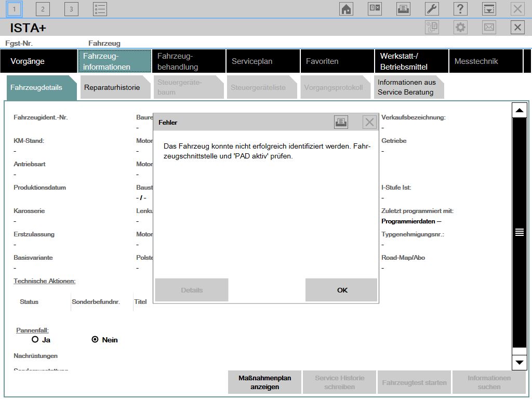This screenshot has width=532, height=399.
Task: Click the Programmierdaten value text
Action: click(411, 221)
